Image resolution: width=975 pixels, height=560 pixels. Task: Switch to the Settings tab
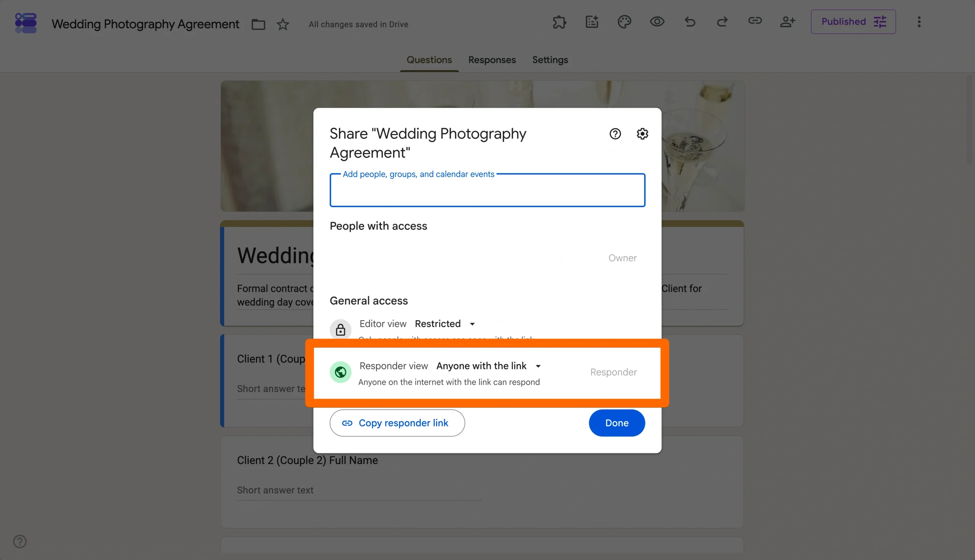(550, 60)
